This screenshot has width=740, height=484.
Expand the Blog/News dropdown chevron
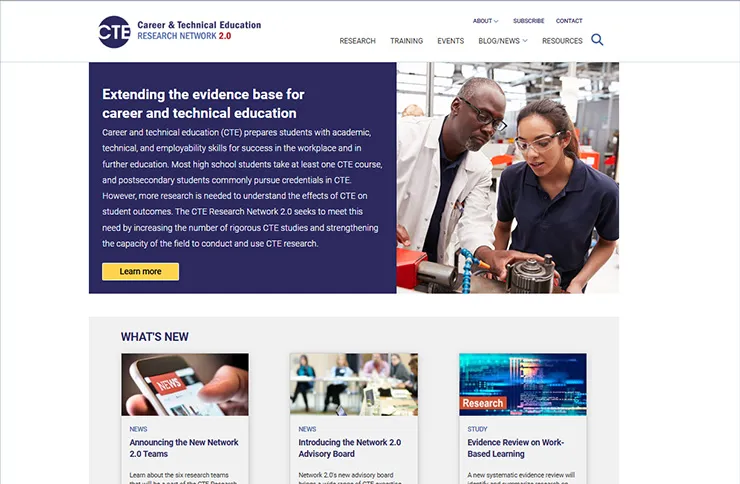(x=525, y=41)
